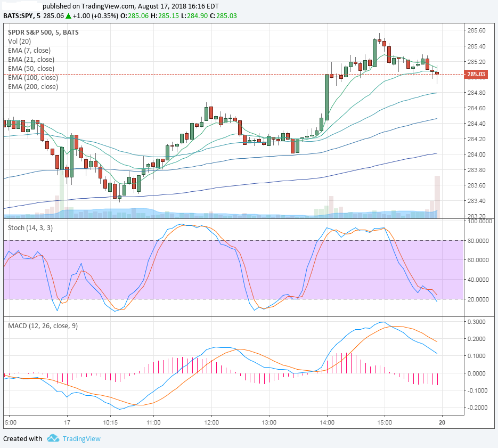
Task: Select the EMA (100, close) indicator label
Action: [x=33, y=78]
